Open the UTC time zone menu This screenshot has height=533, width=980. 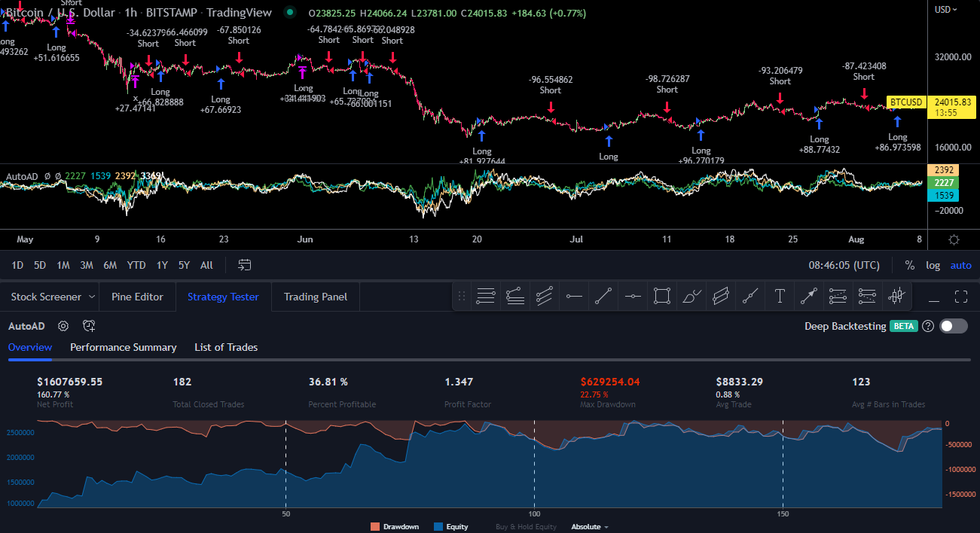pos(844,265)
